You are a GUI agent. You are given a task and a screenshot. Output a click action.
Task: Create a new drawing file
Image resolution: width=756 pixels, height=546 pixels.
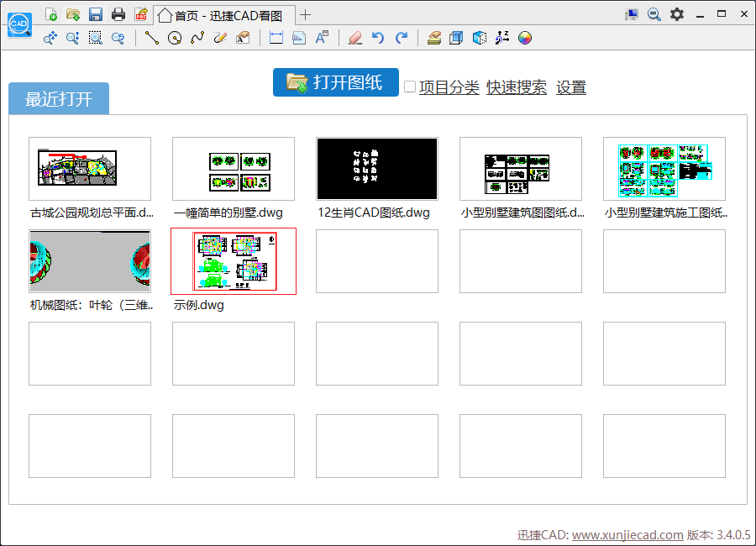point(51,14)
